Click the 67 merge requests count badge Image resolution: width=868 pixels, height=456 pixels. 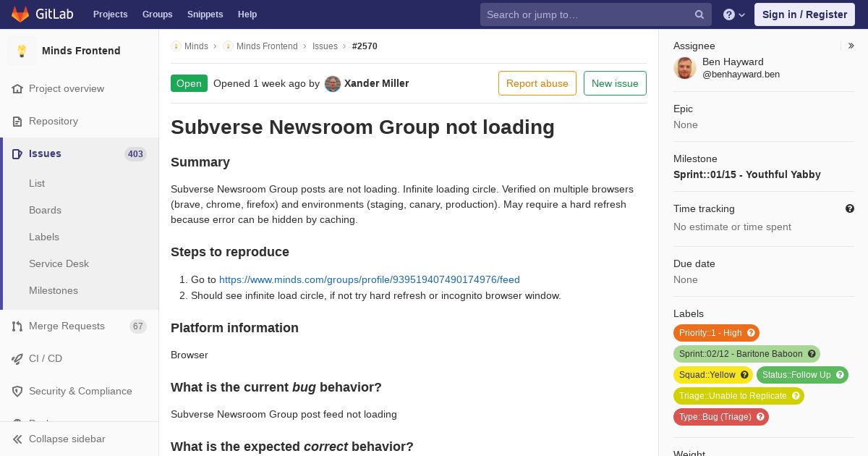coord(138,326)
